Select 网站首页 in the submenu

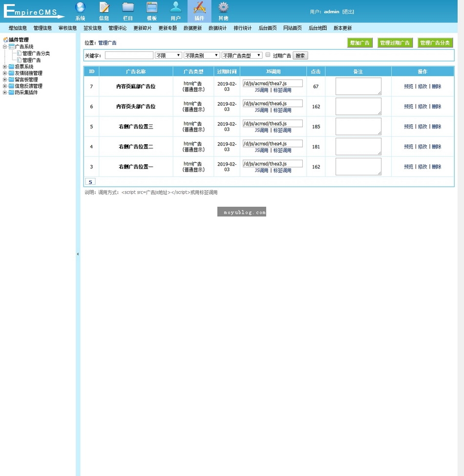pyautogui.click(x=293, y=28)
